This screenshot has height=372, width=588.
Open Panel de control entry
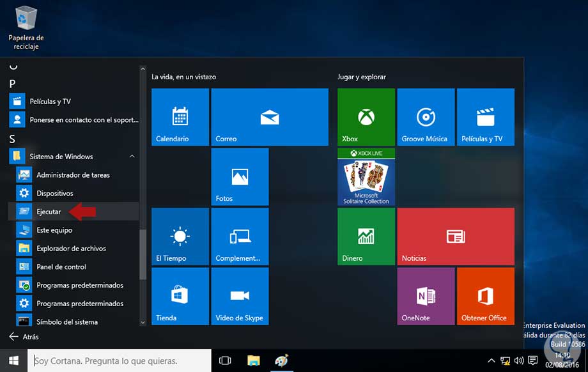tap(61, 267)
